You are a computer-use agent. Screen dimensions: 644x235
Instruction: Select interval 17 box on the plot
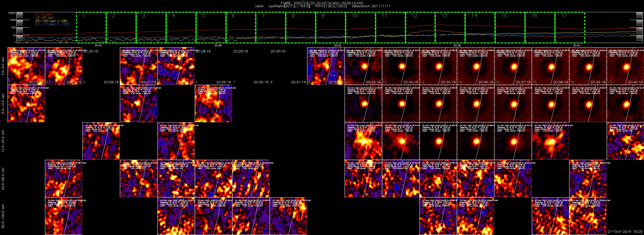570,27
